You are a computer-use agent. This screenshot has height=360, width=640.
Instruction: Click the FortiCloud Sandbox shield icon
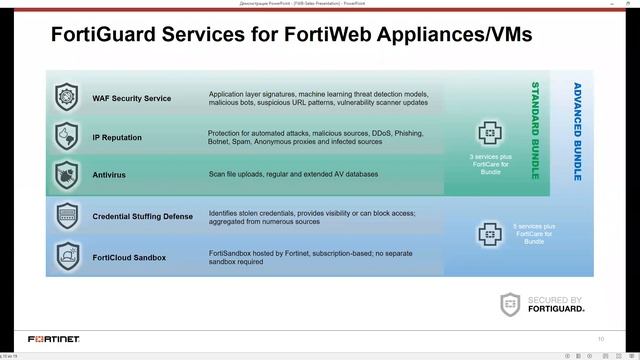(x=68, y=256)
